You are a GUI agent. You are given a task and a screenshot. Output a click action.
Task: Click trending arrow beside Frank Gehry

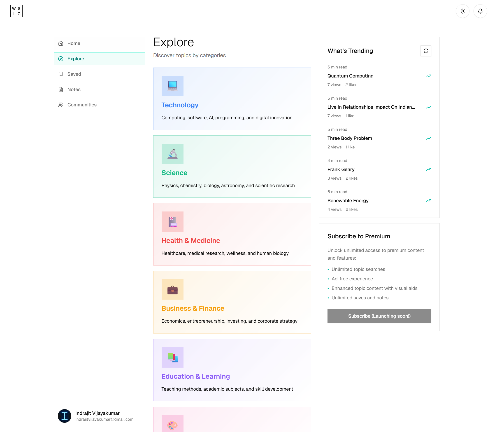tap(428, 169)
